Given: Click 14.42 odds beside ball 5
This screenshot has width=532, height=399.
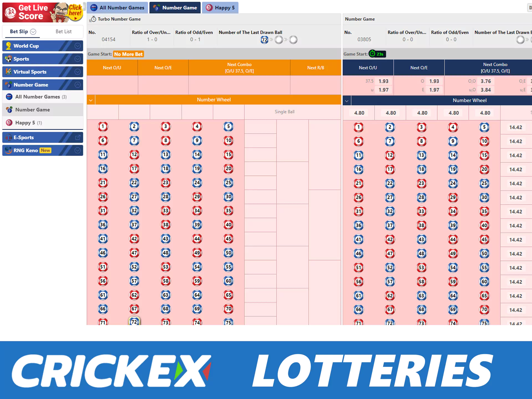Looking at the screenshot, I should point(516,127).
